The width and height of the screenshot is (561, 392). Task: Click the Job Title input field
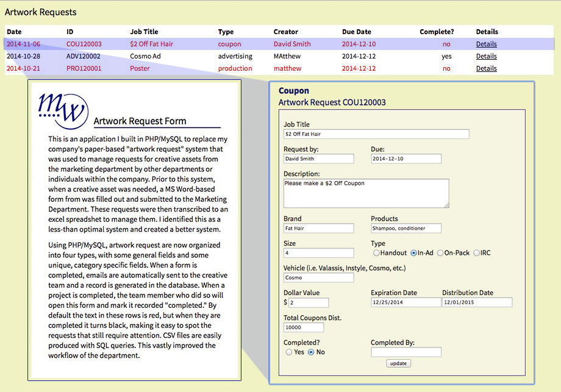376,134
